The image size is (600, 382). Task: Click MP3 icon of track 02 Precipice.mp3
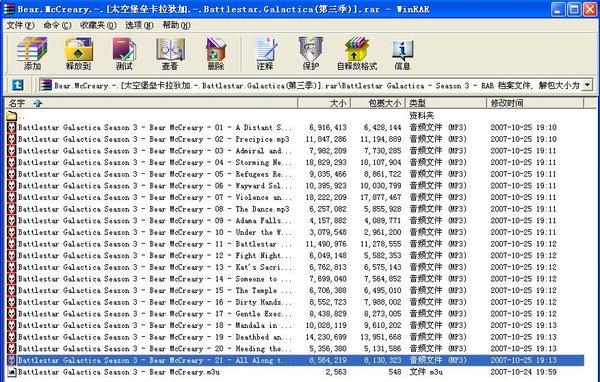(x=11, y=139)
